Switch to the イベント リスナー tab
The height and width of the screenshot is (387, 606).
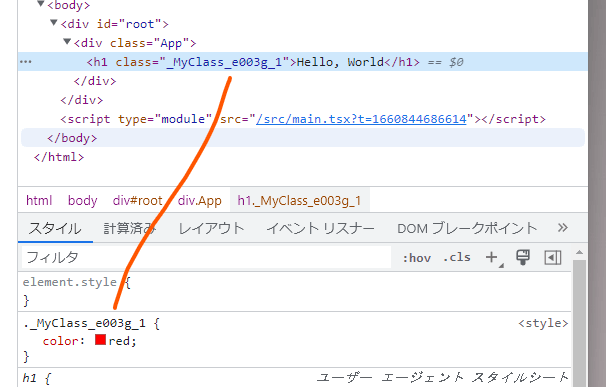(x=320, y=228)
